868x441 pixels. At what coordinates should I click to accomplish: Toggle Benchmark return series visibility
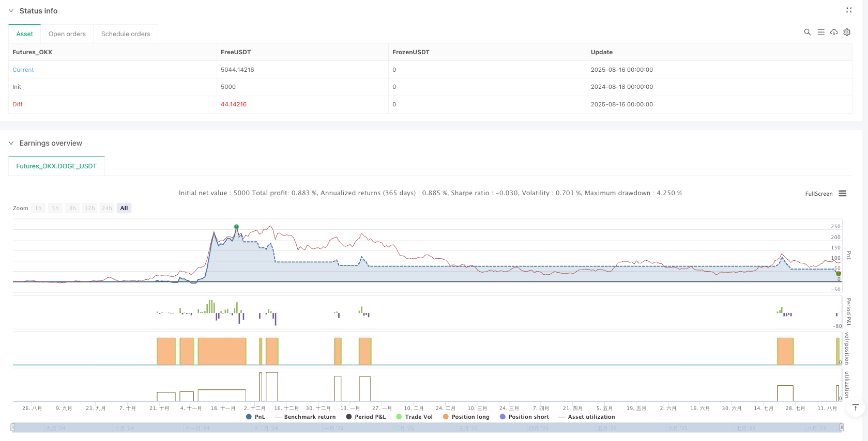[305, 417]
